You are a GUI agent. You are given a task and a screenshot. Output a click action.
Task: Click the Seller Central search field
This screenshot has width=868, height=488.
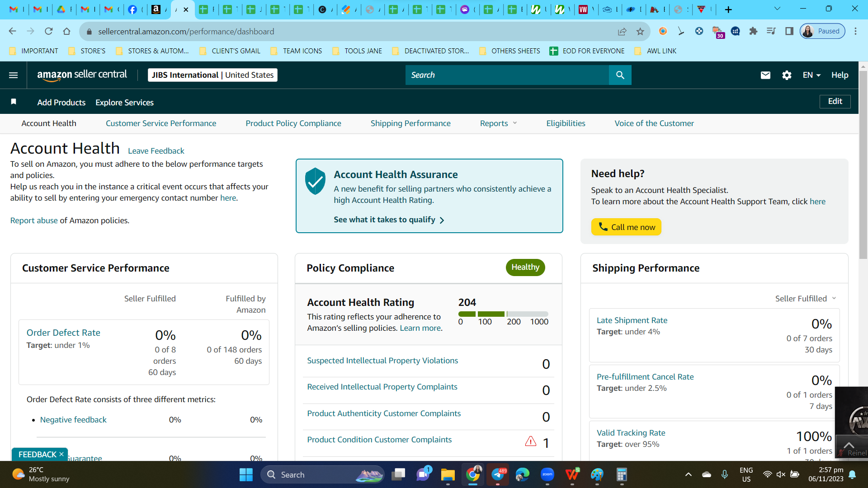507,75
